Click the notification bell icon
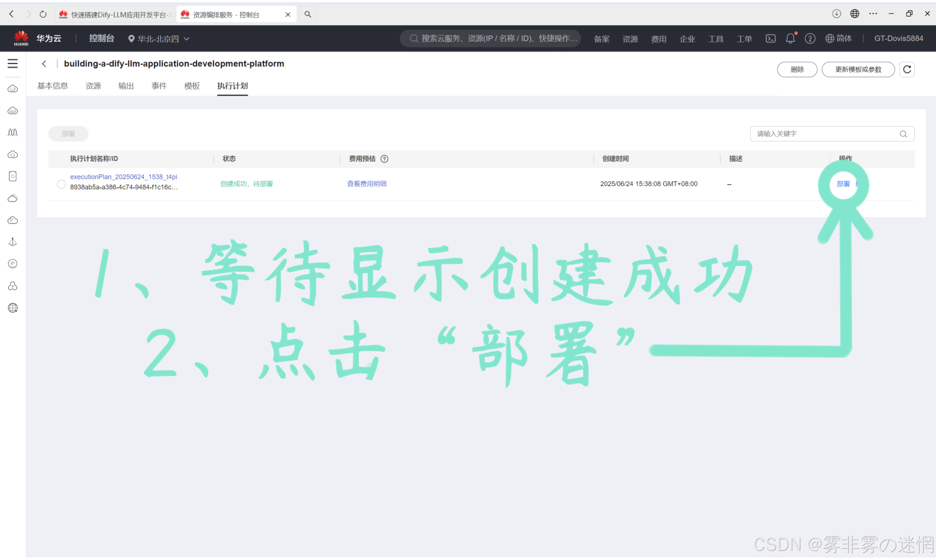This screenshot has width=936, height=560. point(790,38)
